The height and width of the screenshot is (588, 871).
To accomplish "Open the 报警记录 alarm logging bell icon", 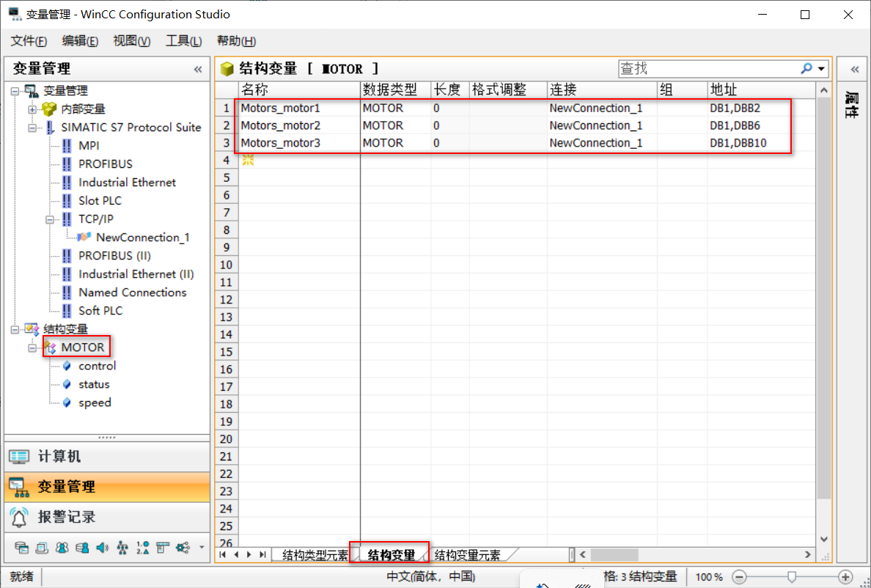I will [x=20, y=517].
